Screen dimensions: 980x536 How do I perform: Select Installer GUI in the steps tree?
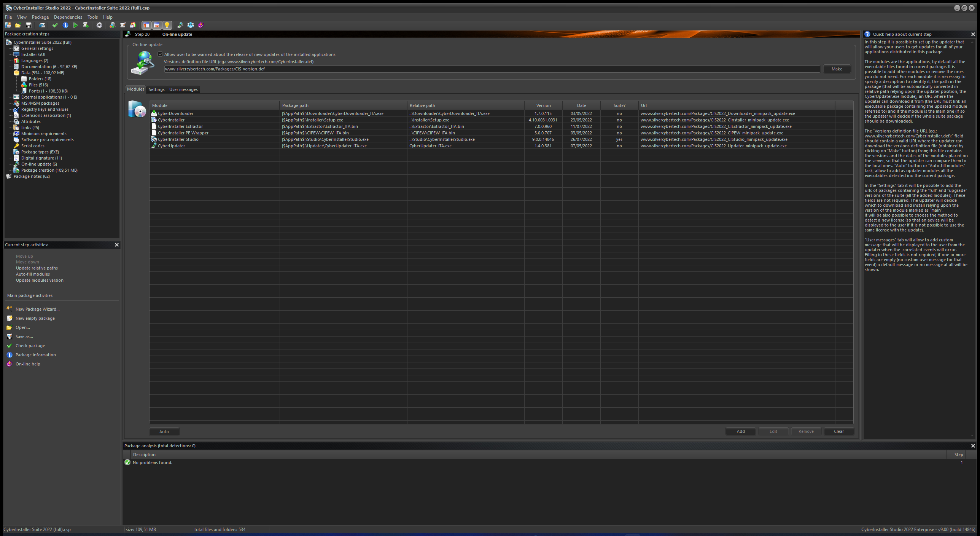(33, 54)
